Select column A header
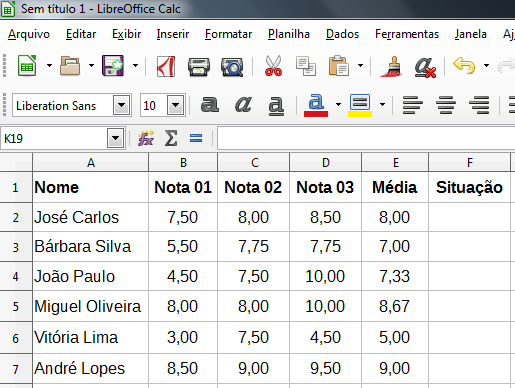The image size is (515, 388). (x=91, y=163)
